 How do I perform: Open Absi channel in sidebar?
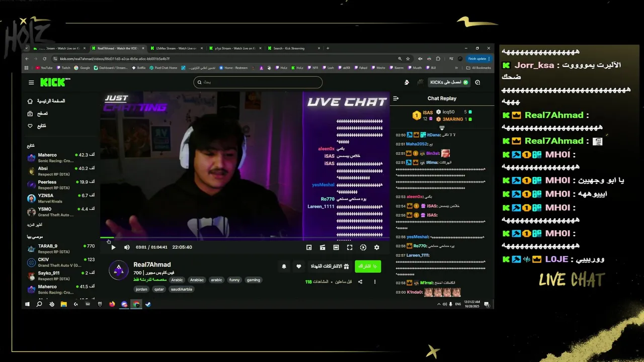click(x=60, y=171)
